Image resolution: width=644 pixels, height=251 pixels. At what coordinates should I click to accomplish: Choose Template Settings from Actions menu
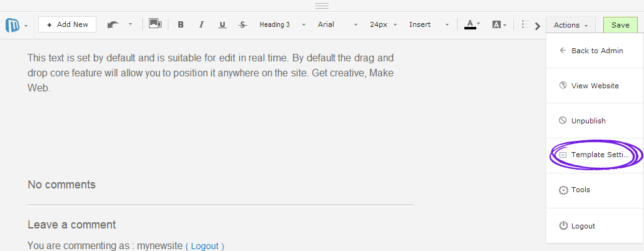595,155
